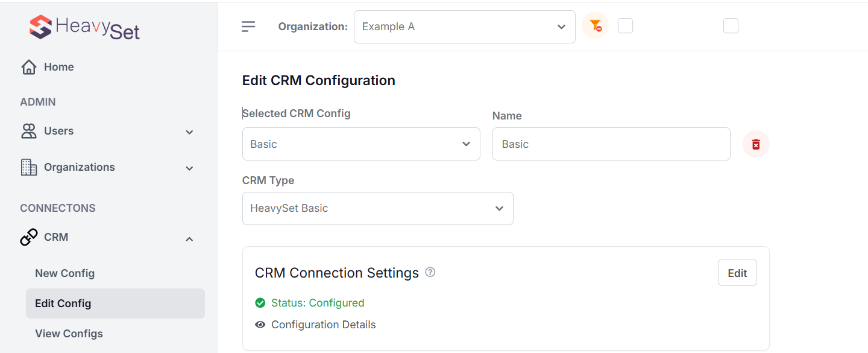Click the green Status Configured checkmark icon
The height and width of the screenshot is (353, 868).
260,303
